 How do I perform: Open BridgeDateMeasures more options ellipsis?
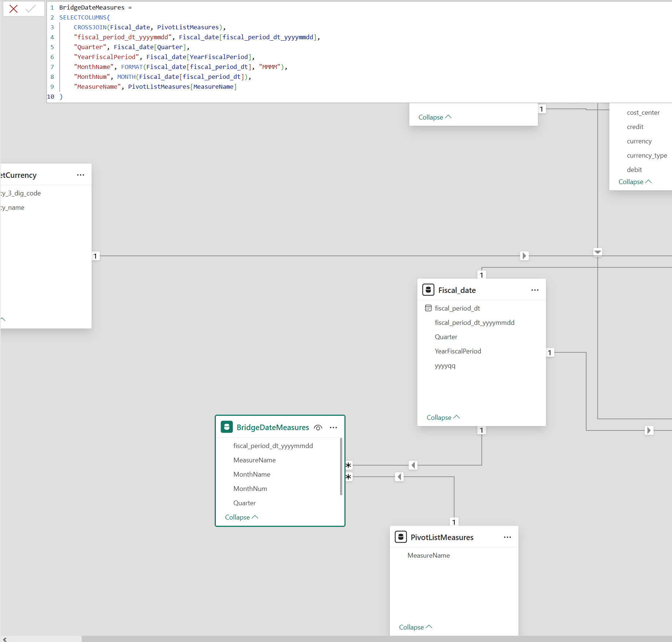333,428
